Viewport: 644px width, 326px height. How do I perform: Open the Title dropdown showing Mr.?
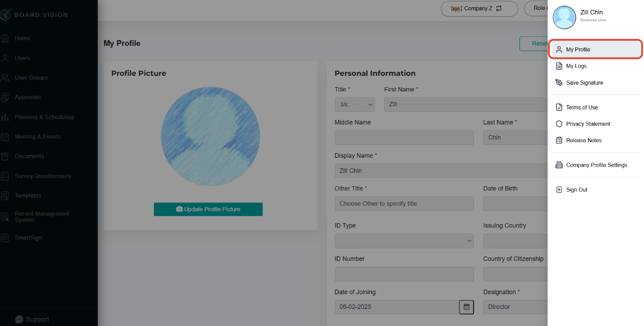(355, 104)
